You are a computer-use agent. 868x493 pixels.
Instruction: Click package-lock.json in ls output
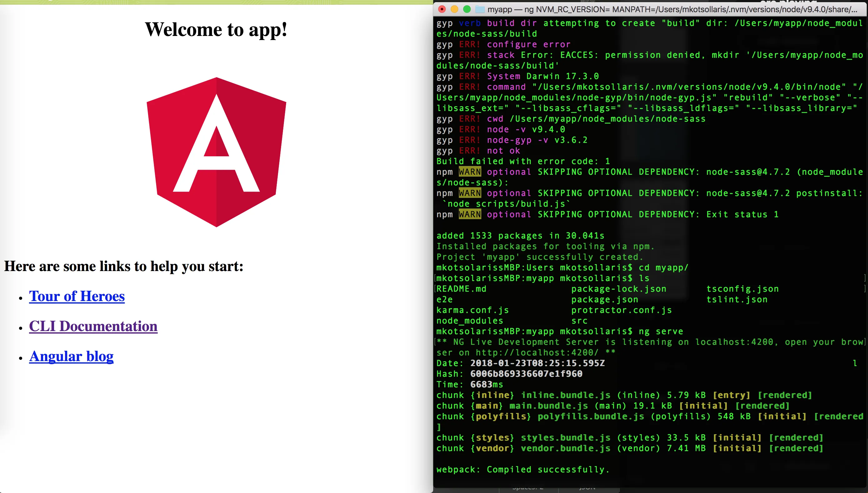tap(619, 289)
